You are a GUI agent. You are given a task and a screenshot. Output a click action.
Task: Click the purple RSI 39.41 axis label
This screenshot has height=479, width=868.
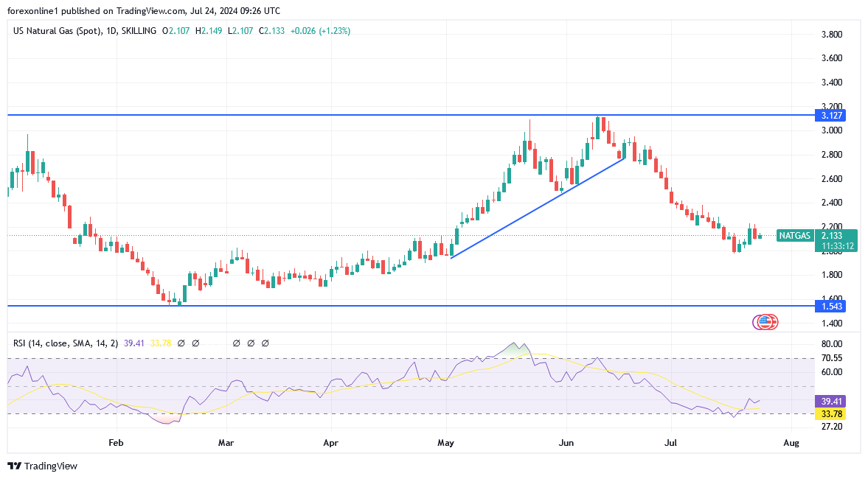pos(830,401)
